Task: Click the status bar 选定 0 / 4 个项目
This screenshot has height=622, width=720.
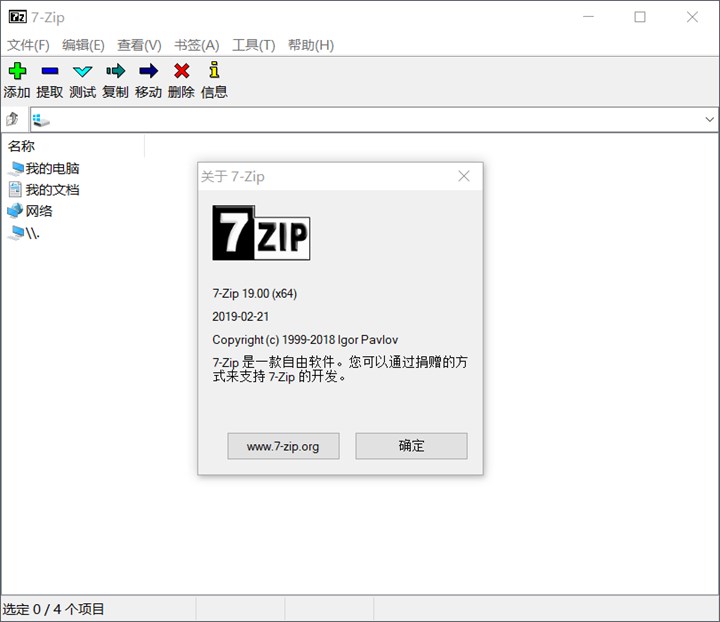Action: pos(53,609)
